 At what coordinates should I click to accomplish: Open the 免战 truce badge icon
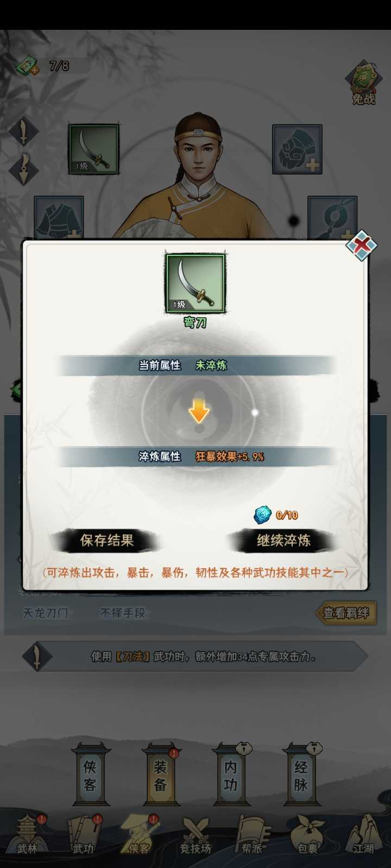[x=363, y=82]
